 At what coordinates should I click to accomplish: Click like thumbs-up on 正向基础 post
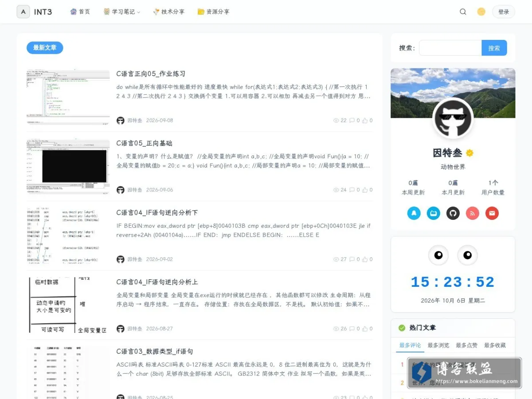click(365, 190)
